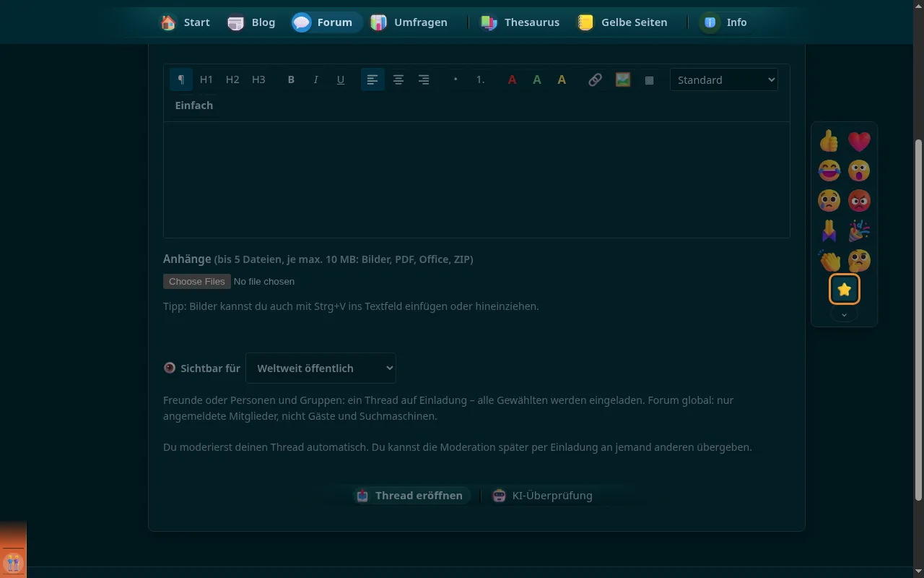Select the thinking face emoji
924x578 pixels.
pos(859,260)
